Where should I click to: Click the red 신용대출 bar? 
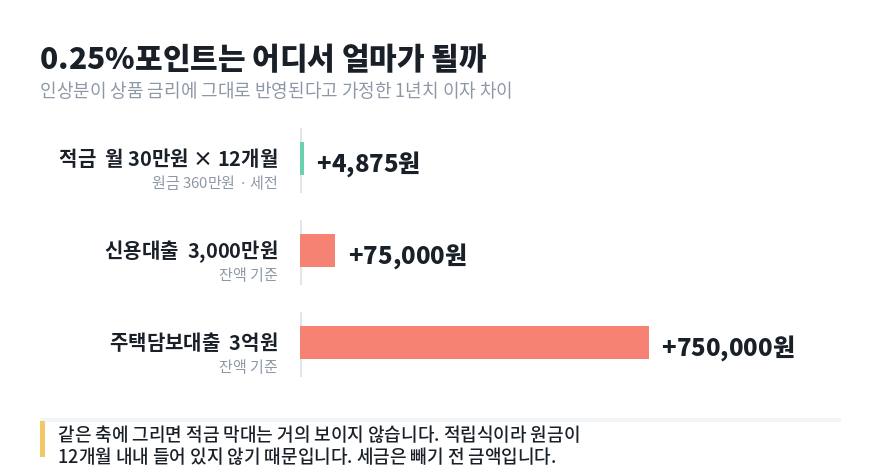pos(318,250)
